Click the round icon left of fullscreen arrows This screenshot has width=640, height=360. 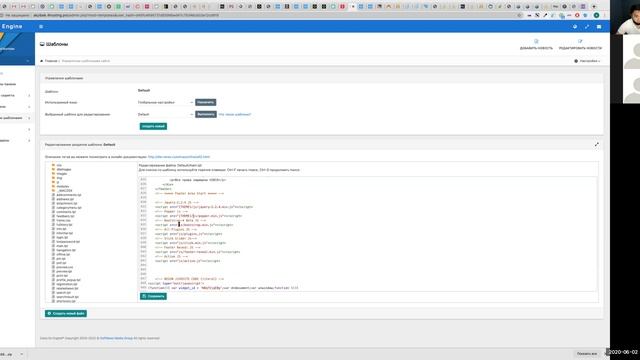575,27
